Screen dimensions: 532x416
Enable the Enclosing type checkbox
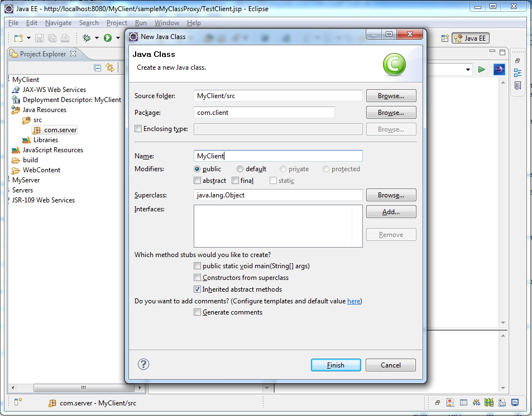point(138,128)
